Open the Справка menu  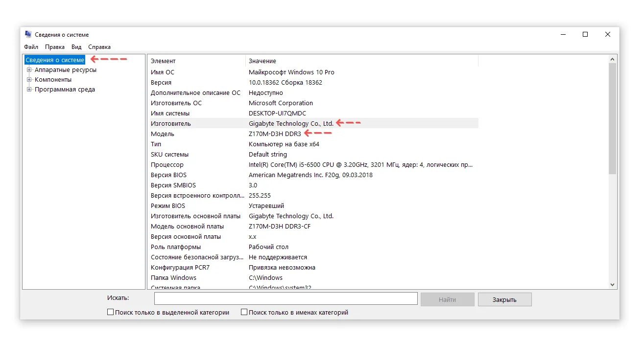(x=99, y=47)
